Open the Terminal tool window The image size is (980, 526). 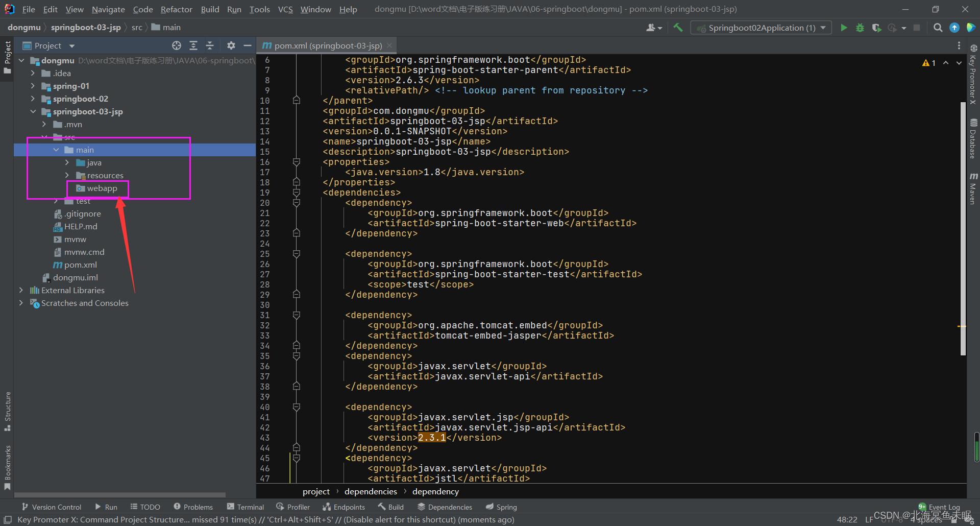click(x=246, y=507)
